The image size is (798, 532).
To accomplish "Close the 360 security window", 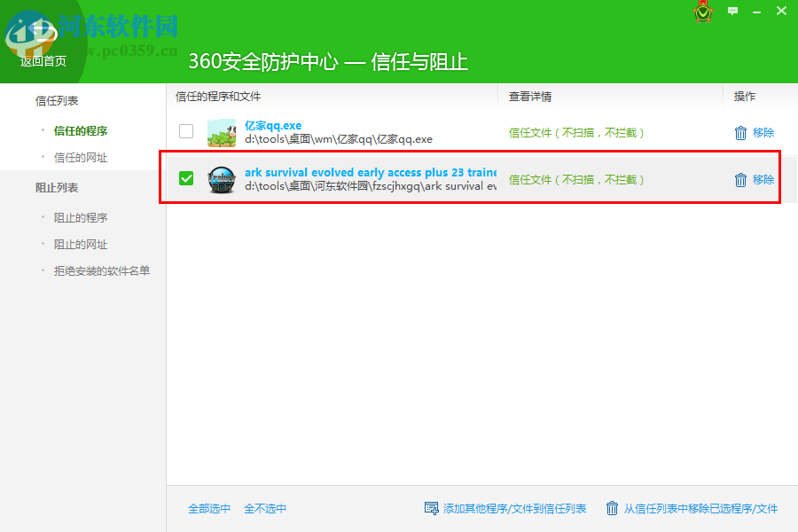I will pos(781,11).
